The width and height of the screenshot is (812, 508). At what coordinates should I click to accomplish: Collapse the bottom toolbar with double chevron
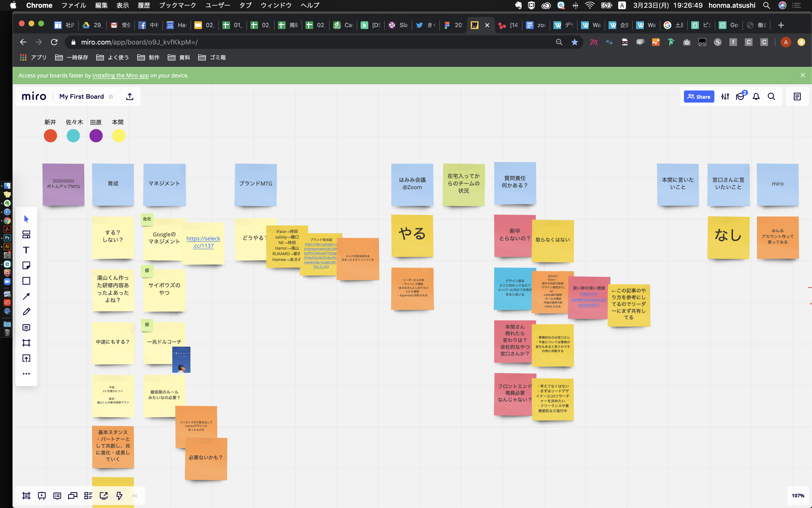(135, 496)
